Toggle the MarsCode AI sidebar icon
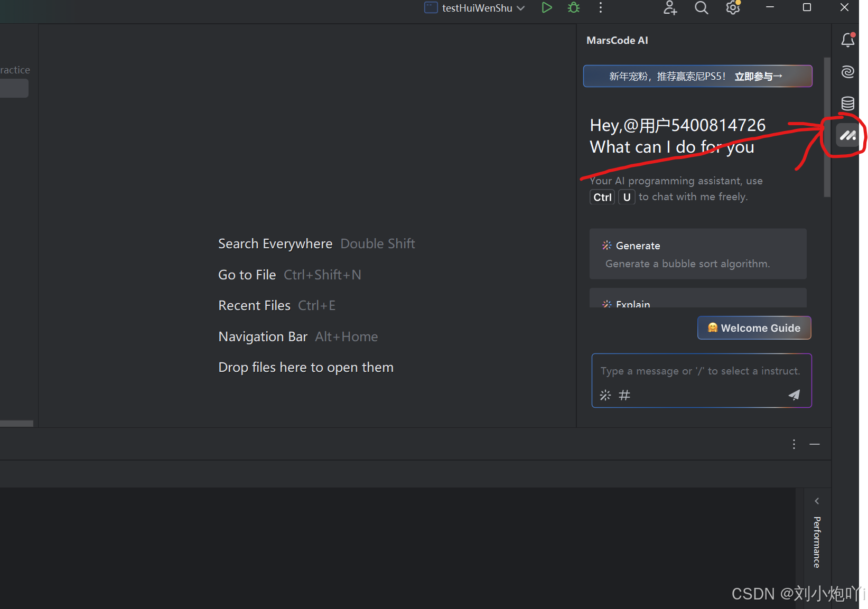The height and width of the screenshot is (609, 868). pyautogui.click(x=848, y=136)
